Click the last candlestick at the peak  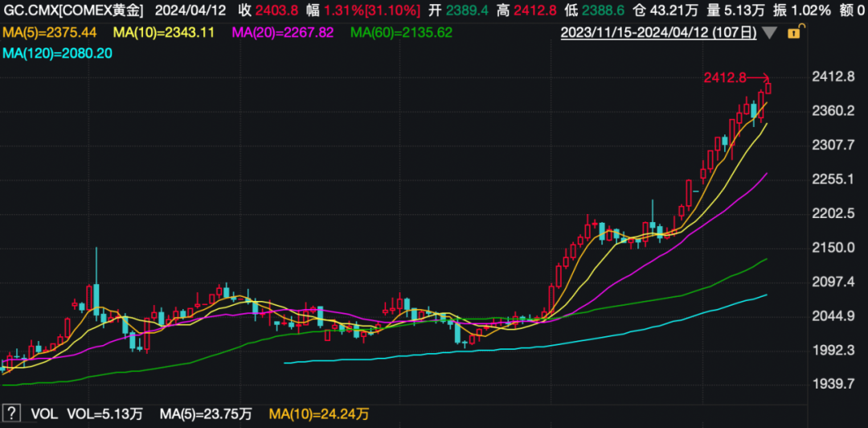768,88
